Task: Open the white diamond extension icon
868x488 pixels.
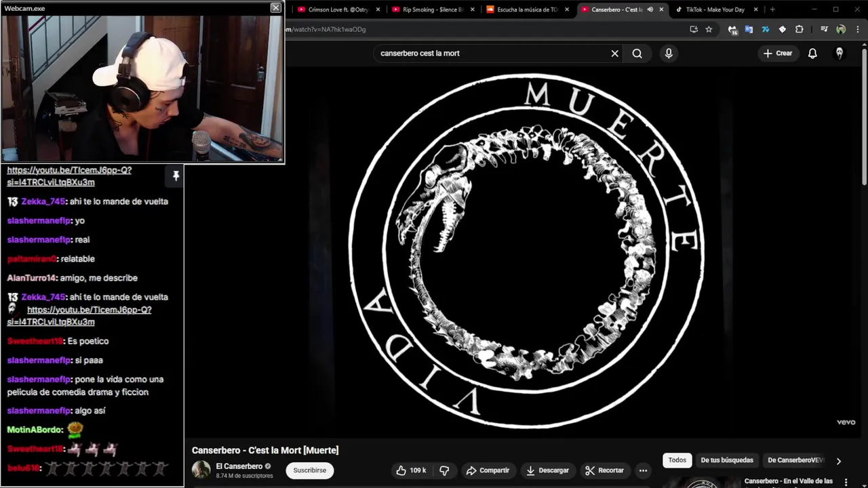Action: [782, 29]
